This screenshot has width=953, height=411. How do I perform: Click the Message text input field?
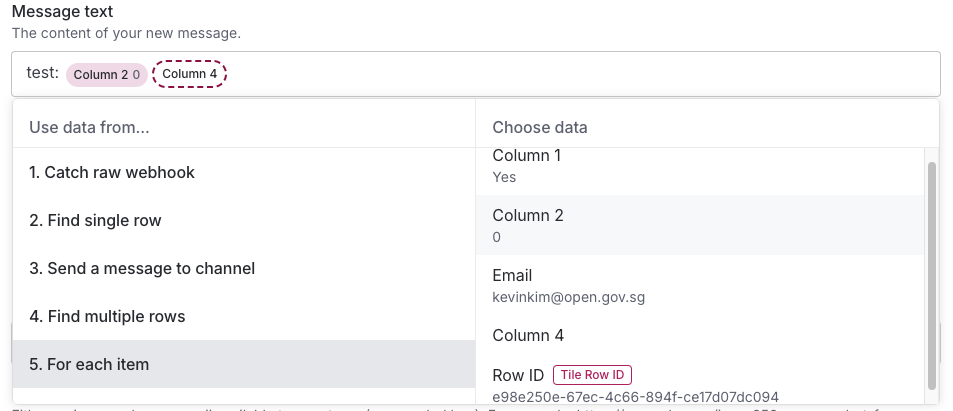(580, 74)
